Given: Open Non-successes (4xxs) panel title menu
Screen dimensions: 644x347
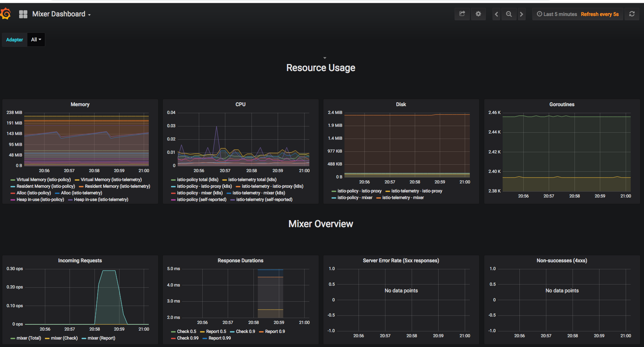Looking at the screenshot, I should [x=562, y=260].
